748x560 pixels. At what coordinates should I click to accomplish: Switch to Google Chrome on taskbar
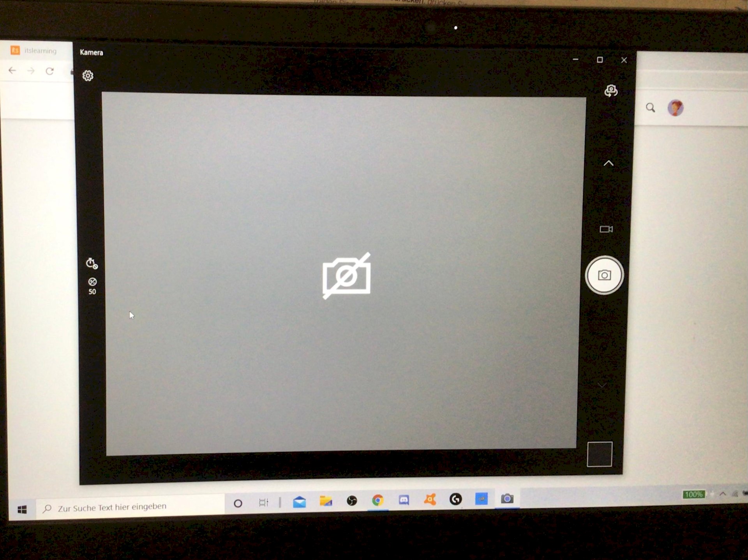[378, 500]
